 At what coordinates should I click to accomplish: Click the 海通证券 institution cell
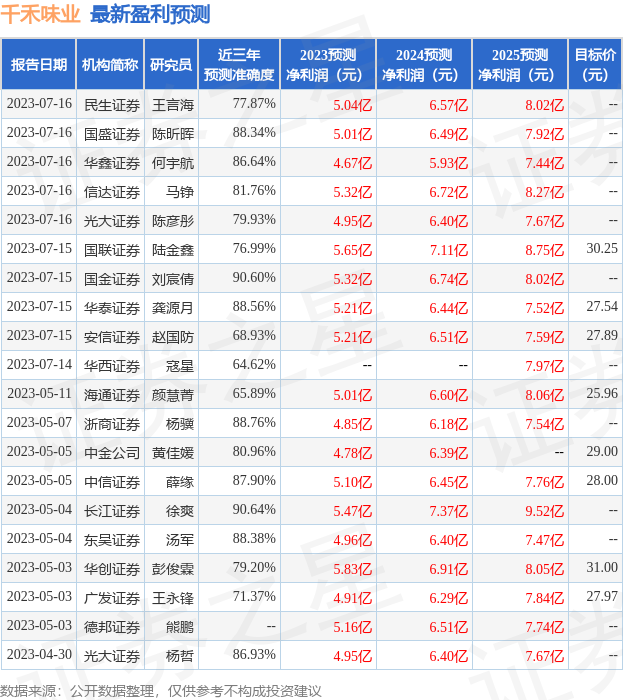click(x=112, y=396)
